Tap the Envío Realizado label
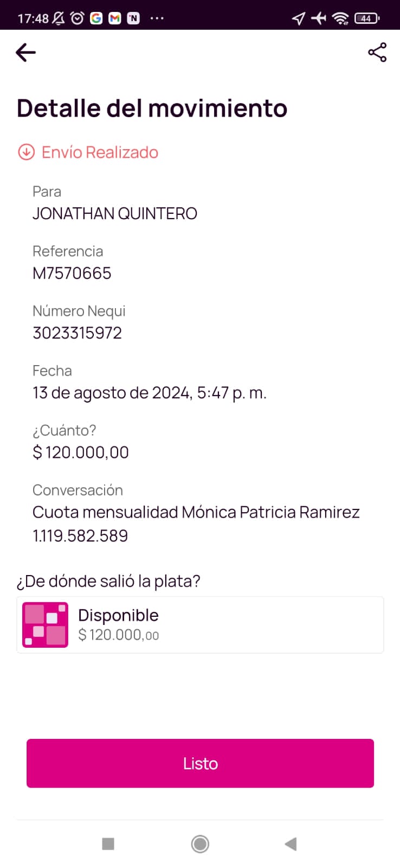Image resolution: width=400 pixels, height=868 pixels. point(100,152)
